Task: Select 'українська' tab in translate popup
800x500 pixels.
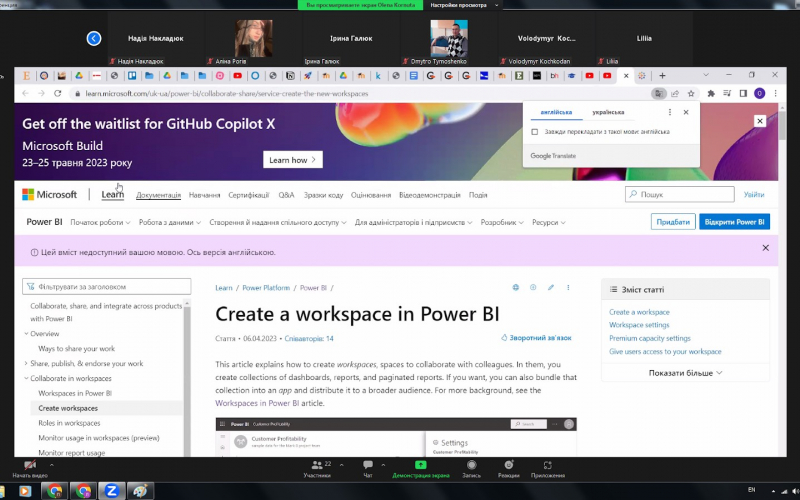Action: tap(608, 112)
